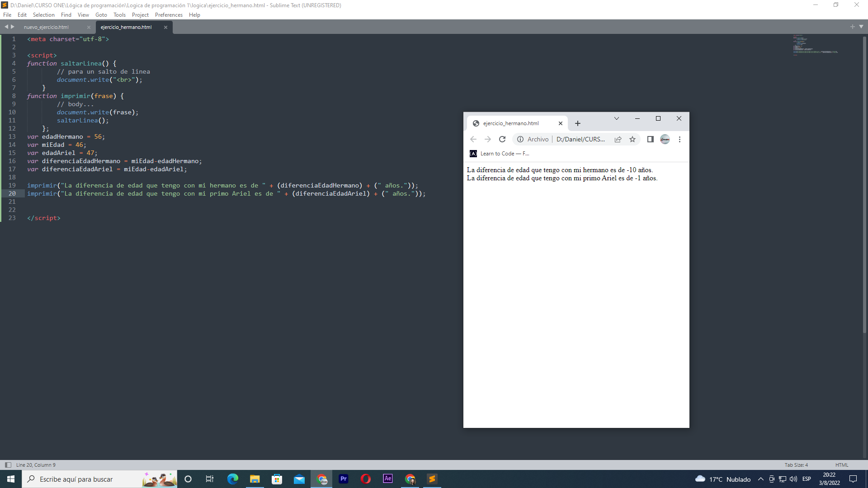Open Cortana circle icon
The width and height of the screenshot is (868, 488).
click(188, 479)
